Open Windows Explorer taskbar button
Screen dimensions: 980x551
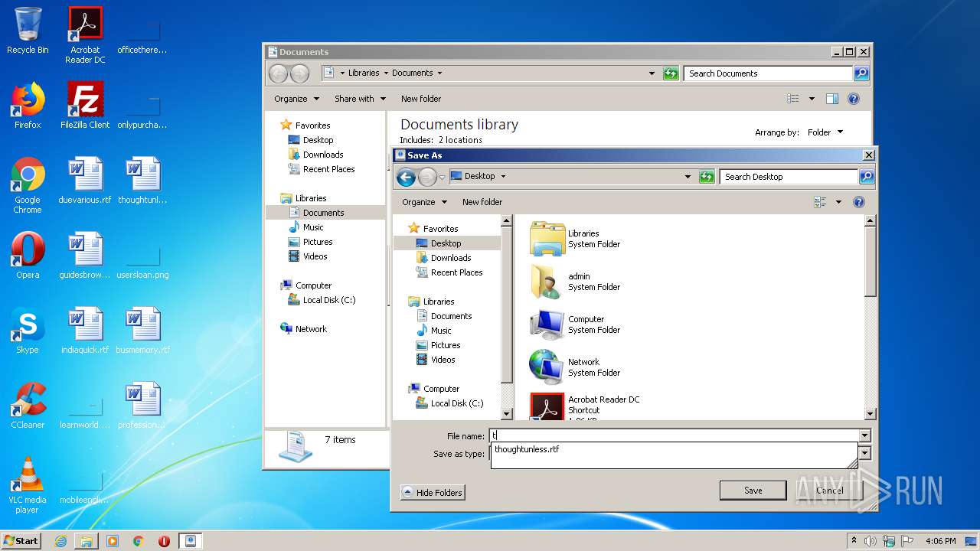[x=87, y=541]
